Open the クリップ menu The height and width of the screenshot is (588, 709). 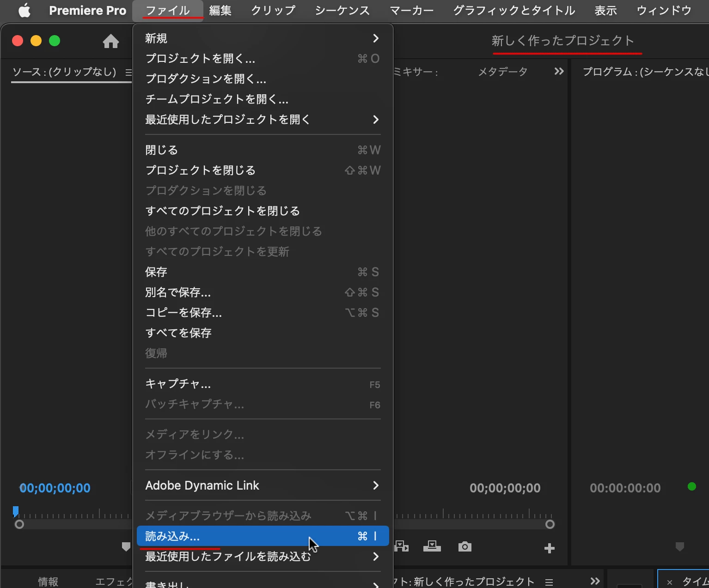(273, 10)
